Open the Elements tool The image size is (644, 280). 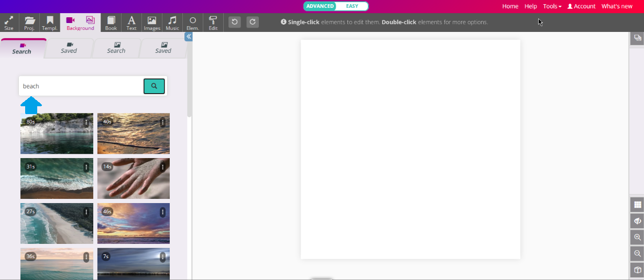(x=193, y=23)
